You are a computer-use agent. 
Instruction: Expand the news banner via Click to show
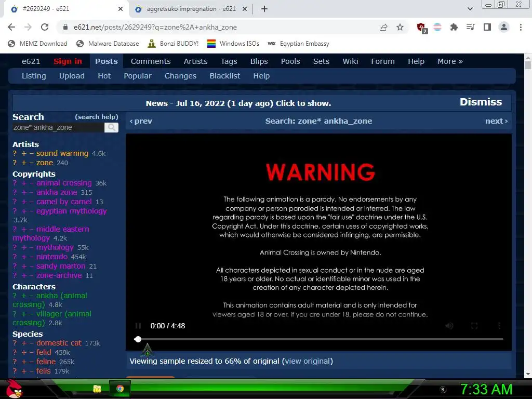(303, 103)
